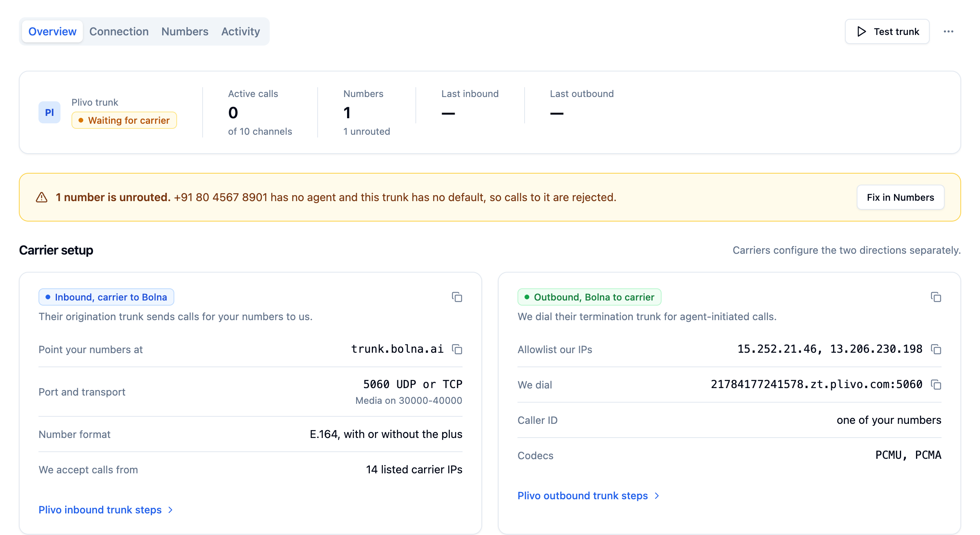Select the 5060 UDP or TCP value
The height and width of the screenshot is (535, 980).
(x=413, y=384)
